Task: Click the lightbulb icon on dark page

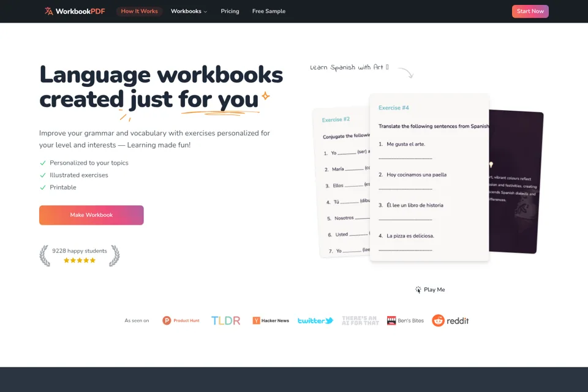Action: [491, 165]
